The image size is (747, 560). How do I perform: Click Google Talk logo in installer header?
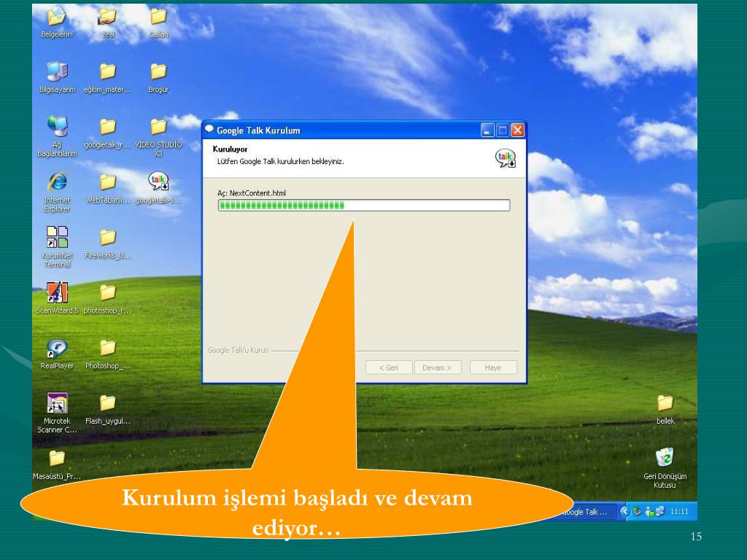505,157
